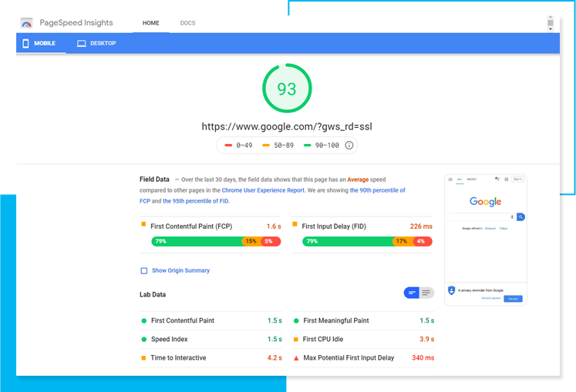
Task: Click the orange square beside First Contentful Paint (FCP)
Action: (143, 224)
